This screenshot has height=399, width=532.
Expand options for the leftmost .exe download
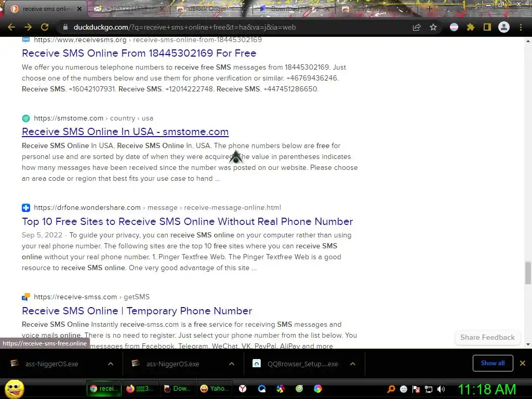[x=111, y=364]
